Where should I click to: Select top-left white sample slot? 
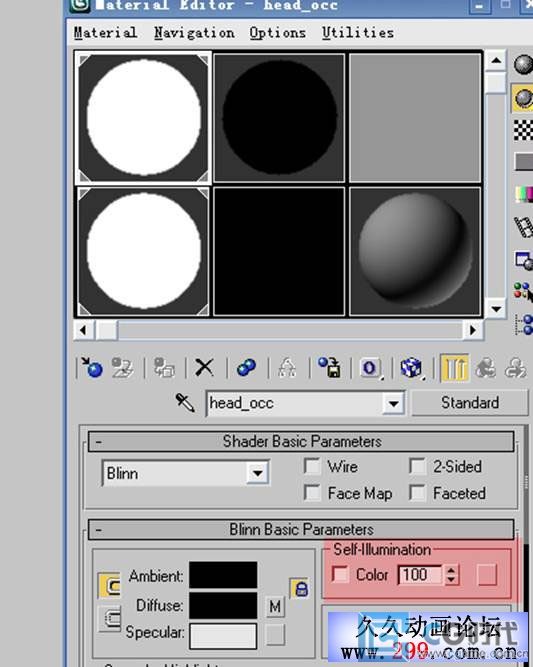tap(143, 118)
